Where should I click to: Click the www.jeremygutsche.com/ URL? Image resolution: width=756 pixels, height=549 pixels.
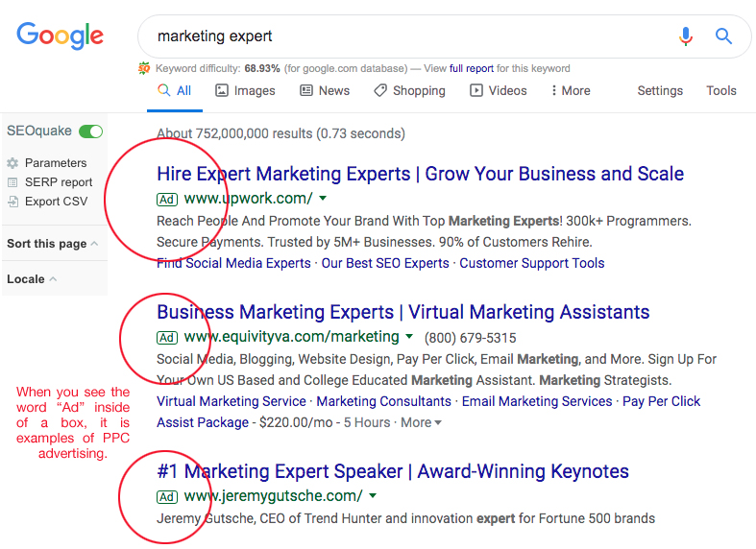tap(274, 495)
